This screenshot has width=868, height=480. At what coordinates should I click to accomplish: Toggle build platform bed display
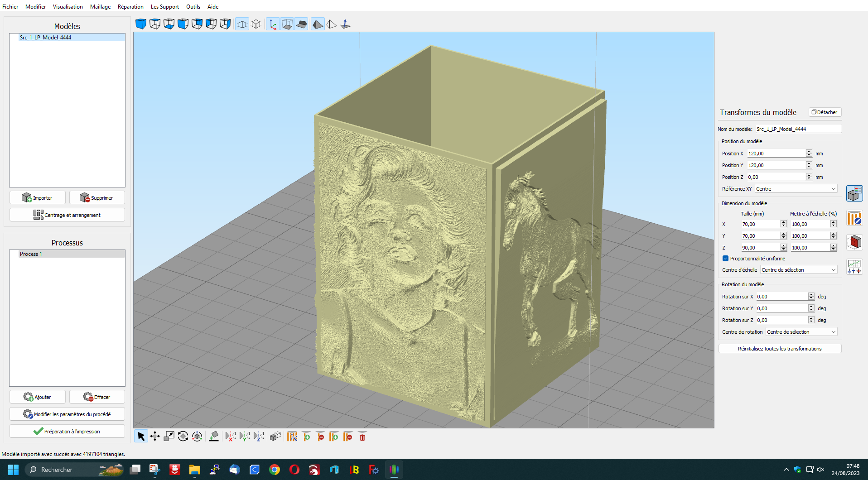(301, 24)
